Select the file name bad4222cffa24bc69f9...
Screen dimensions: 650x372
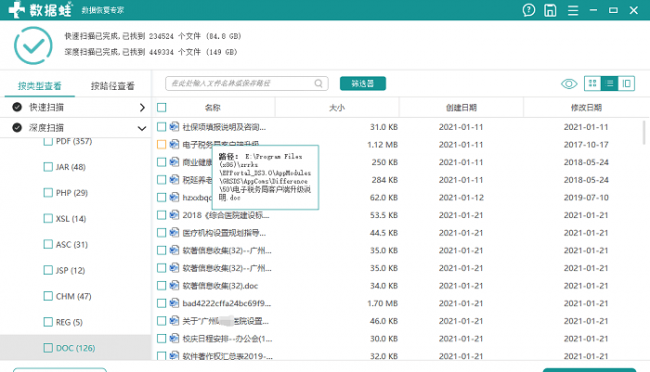point(227,304)
